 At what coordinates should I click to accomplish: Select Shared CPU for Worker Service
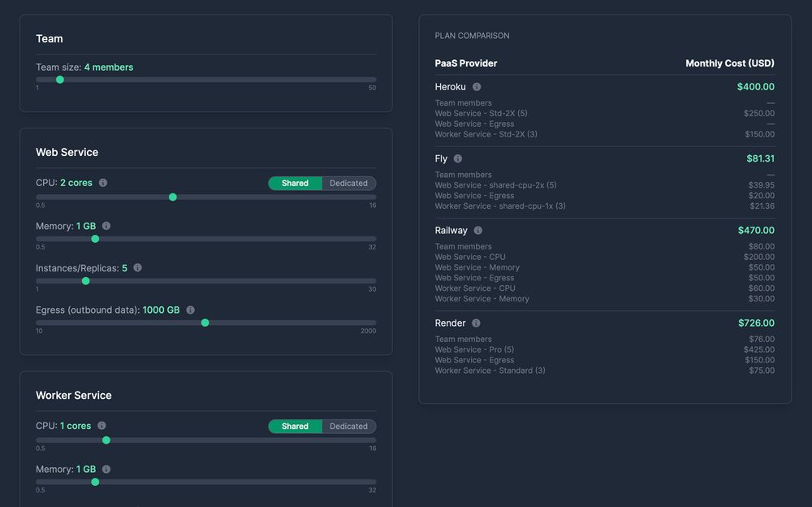(296, 426)
